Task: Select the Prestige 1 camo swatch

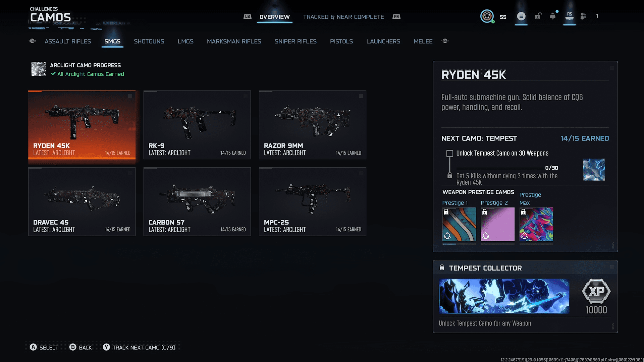Action: 459,224
